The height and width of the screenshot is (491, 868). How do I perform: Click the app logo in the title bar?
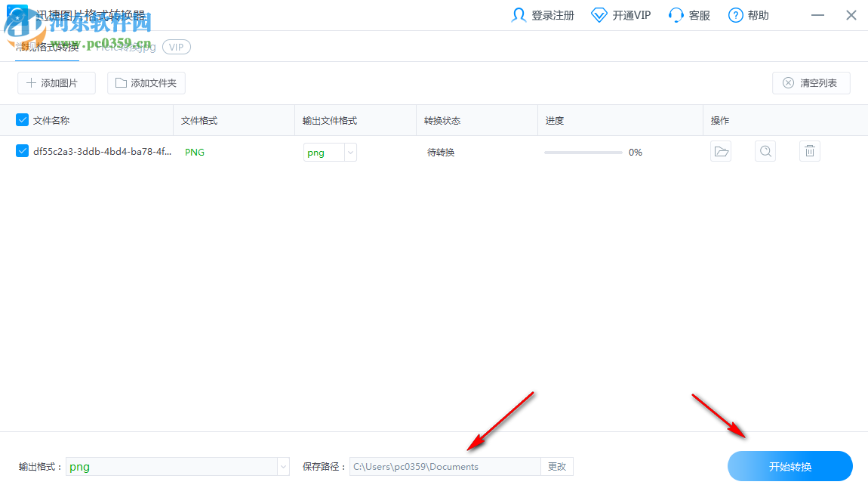point(17,14)
